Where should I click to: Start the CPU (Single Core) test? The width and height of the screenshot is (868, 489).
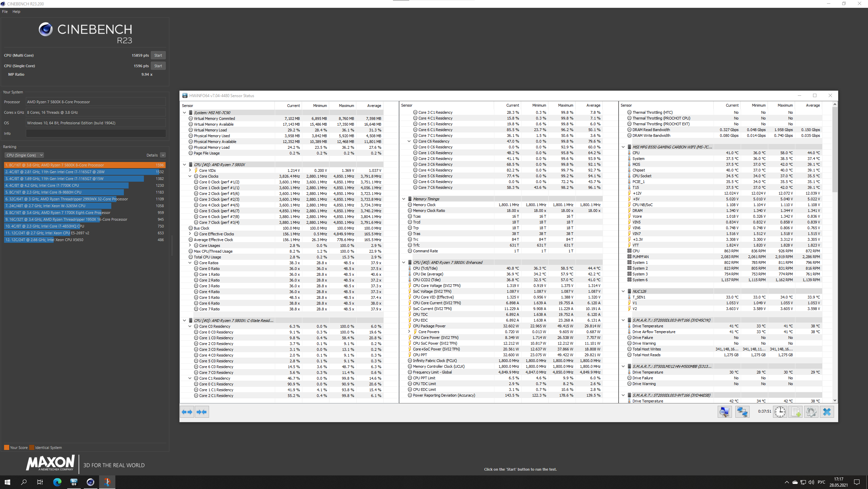(x=158, y=66)
